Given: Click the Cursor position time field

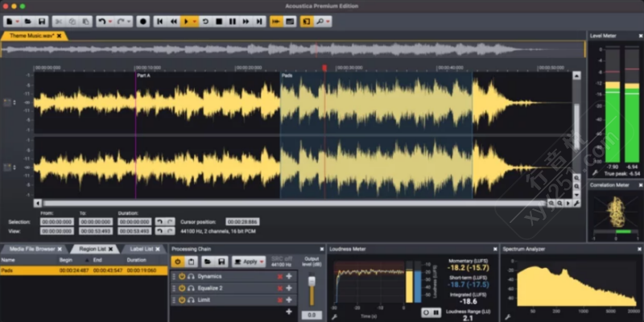Looking at the screenshot, I should tap(242, 222).
